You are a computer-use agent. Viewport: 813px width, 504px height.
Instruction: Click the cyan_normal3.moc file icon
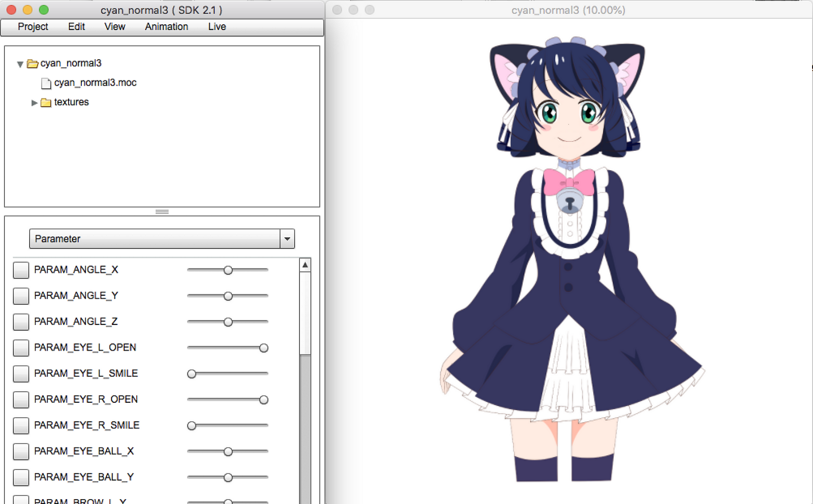tap(46, 83)
